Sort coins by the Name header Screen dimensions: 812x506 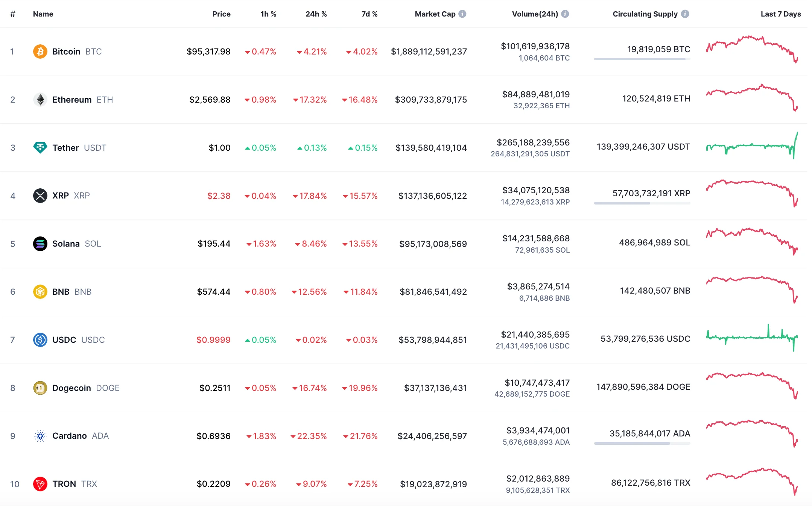tap(43, 14)
